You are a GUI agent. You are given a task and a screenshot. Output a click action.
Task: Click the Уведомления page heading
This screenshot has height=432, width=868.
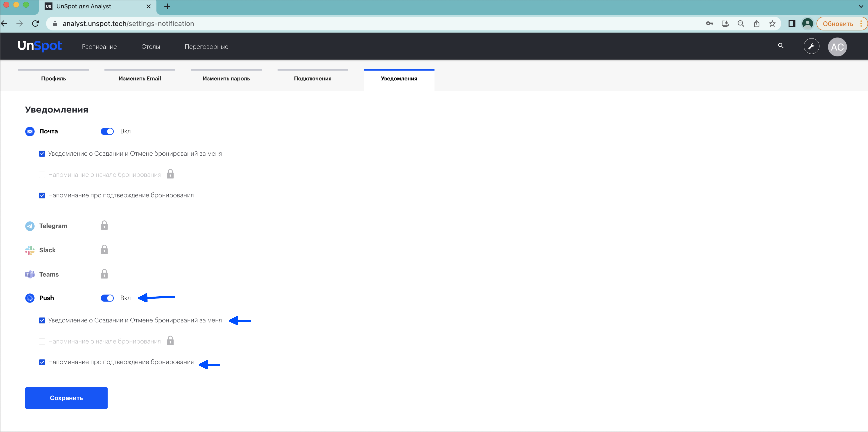point(57,110)
